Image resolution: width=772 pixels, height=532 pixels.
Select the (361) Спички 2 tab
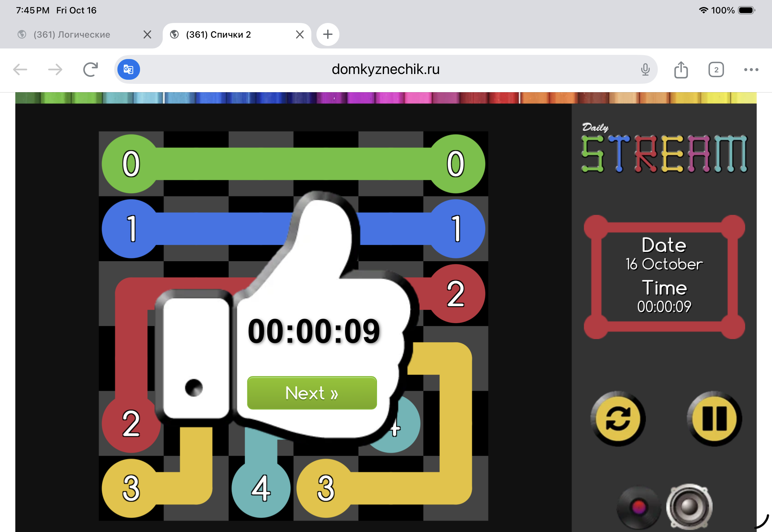coord(218,34)
